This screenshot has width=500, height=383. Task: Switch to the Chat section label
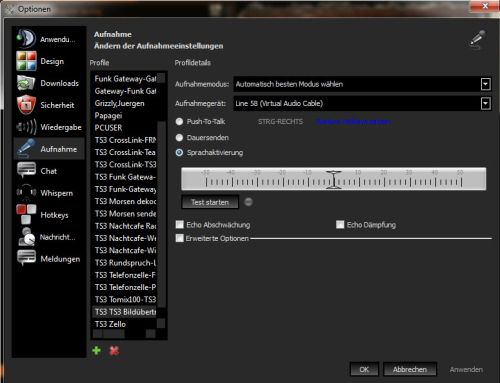[49, 171]
